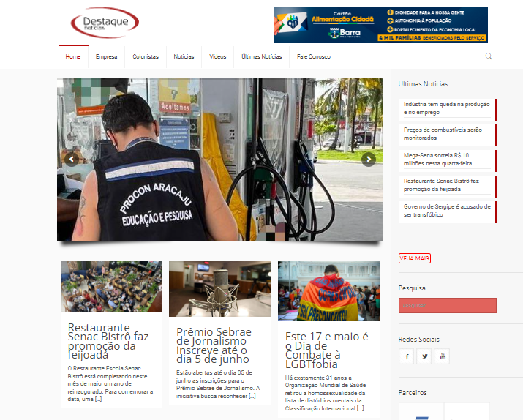Open the YouTube social icon

point(443,356)
